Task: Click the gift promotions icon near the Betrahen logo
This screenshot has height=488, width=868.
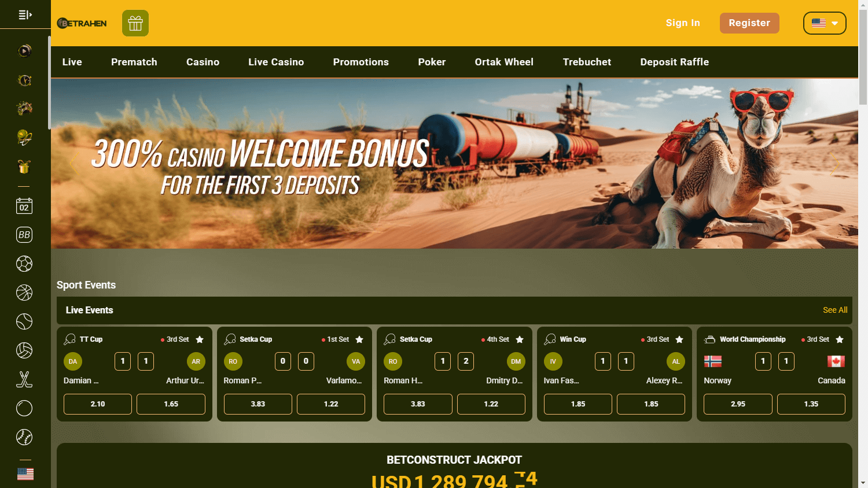Action: (x=135, y=23)
